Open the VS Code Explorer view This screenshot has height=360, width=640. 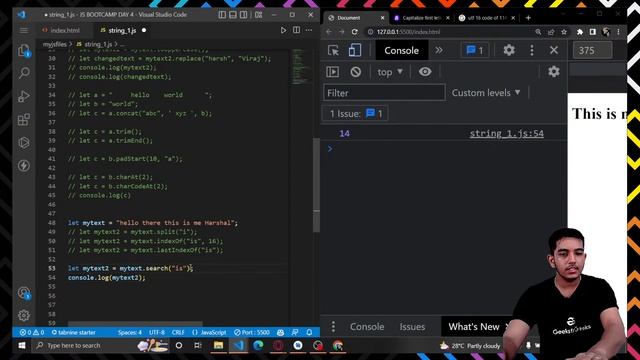(x=24, y=51)
